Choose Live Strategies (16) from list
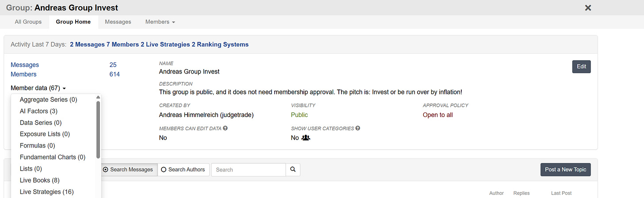 point(46,192)
